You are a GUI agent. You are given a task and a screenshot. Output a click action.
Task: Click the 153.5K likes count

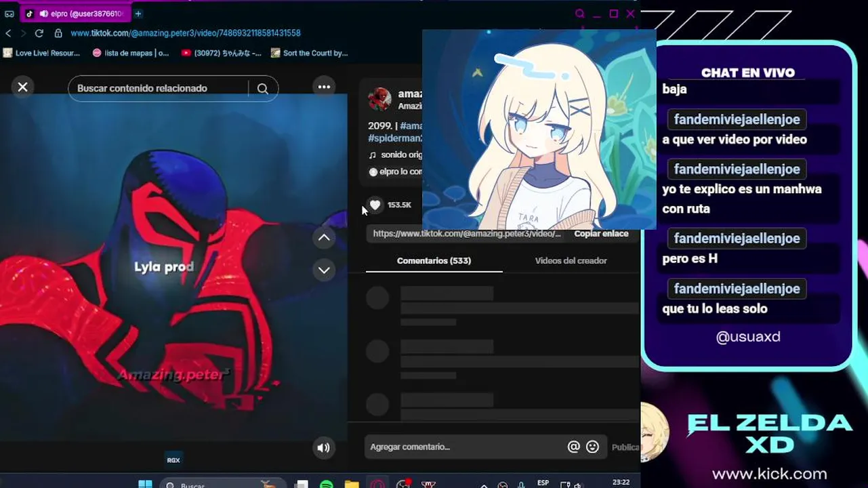(399, 205)
